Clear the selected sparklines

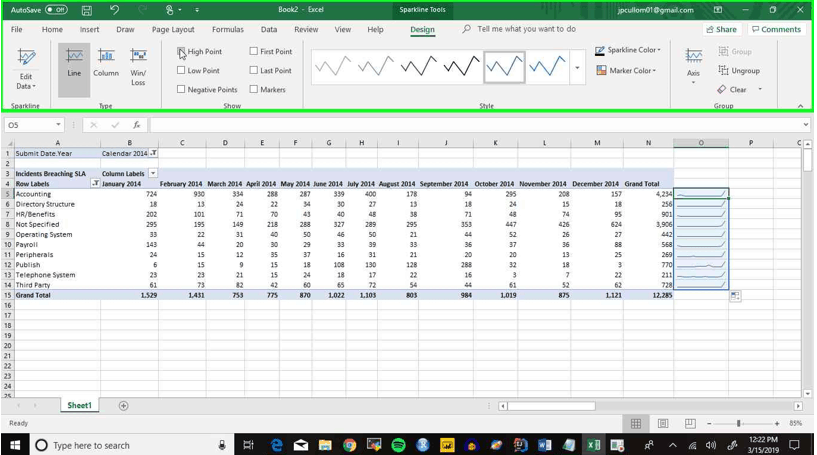[x=732, y=90]
